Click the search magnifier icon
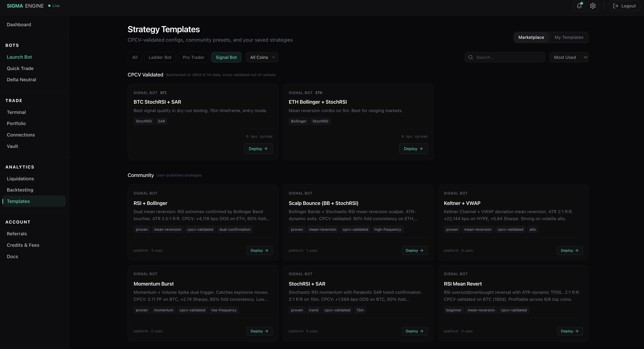Screen dimensions: 644x349 470,57
